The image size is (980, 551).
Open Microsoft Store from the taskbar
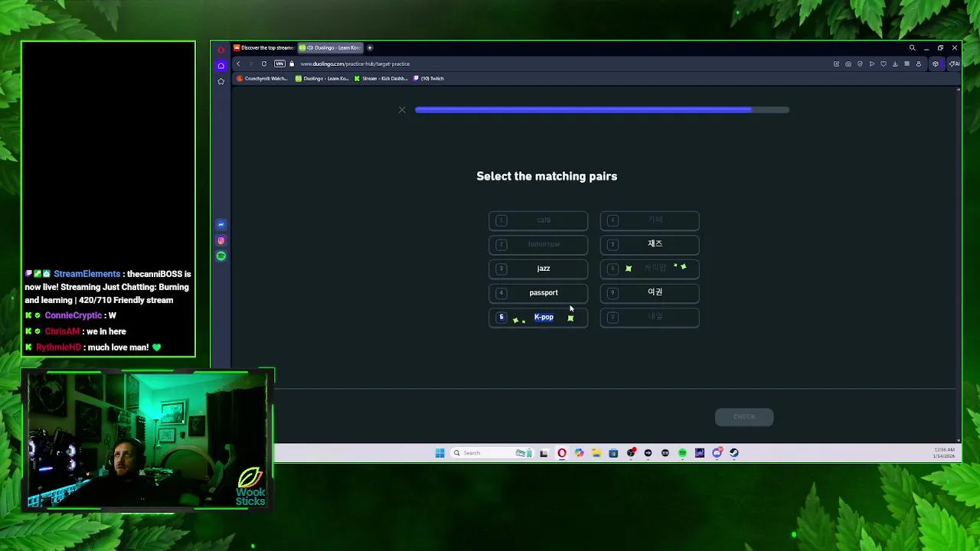pyautogui.click(x=613, y=453)
